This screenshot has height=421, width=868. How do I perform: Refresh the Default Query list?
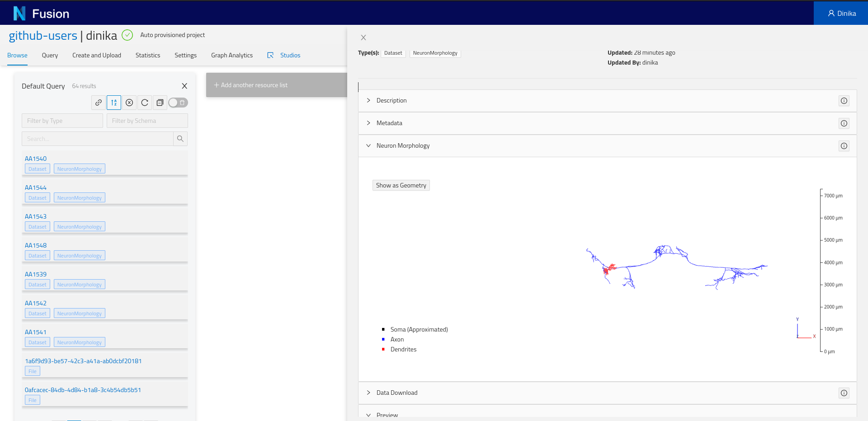tap(145, 103)
